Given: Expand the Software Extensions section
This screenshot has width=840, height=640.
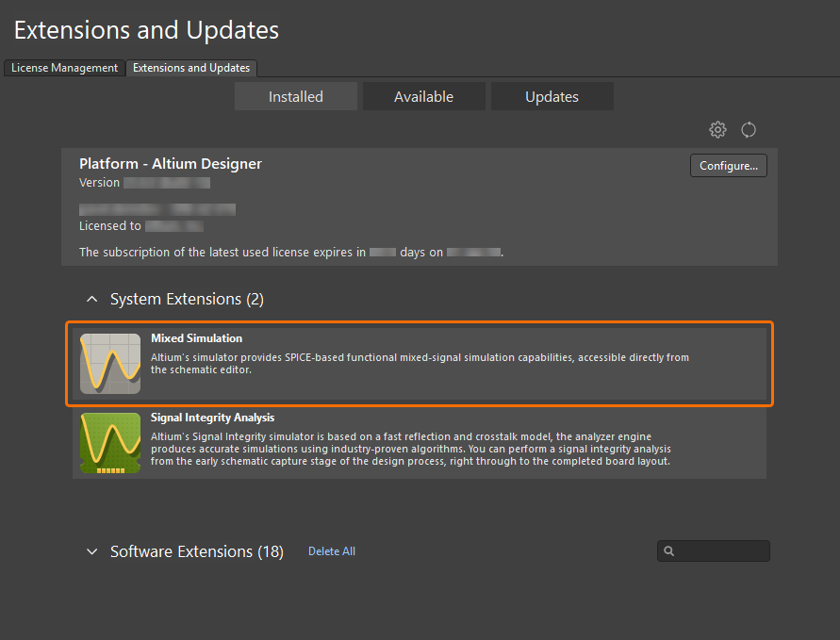Looking at the screenshot, I should pos(92,551).
